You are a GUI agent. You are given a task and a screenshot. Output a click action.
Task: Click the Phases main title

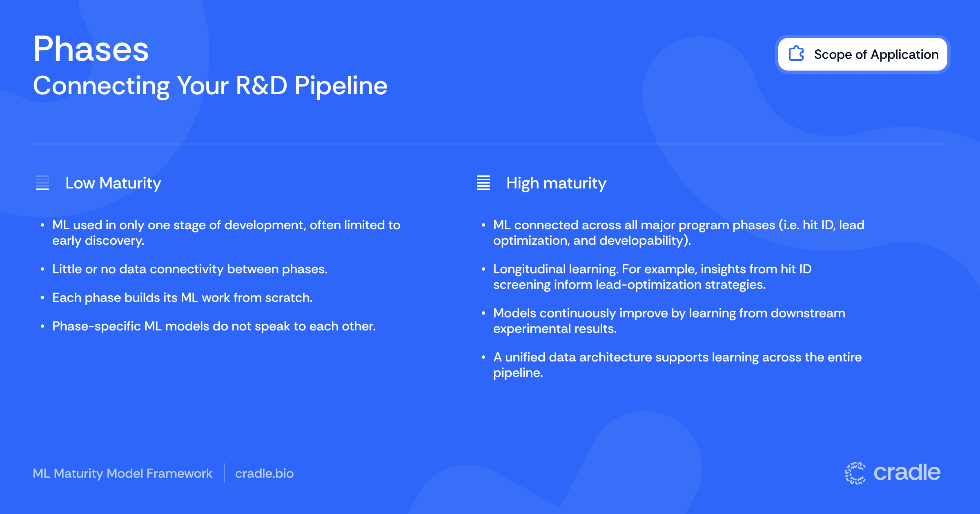pos(91,49)
